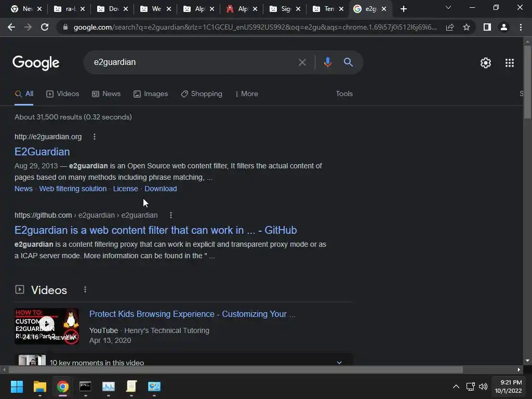Open the E2Guardian result title link
This screenshot has height=399, width=532.
pyautogui.click(x=42, y=152)
